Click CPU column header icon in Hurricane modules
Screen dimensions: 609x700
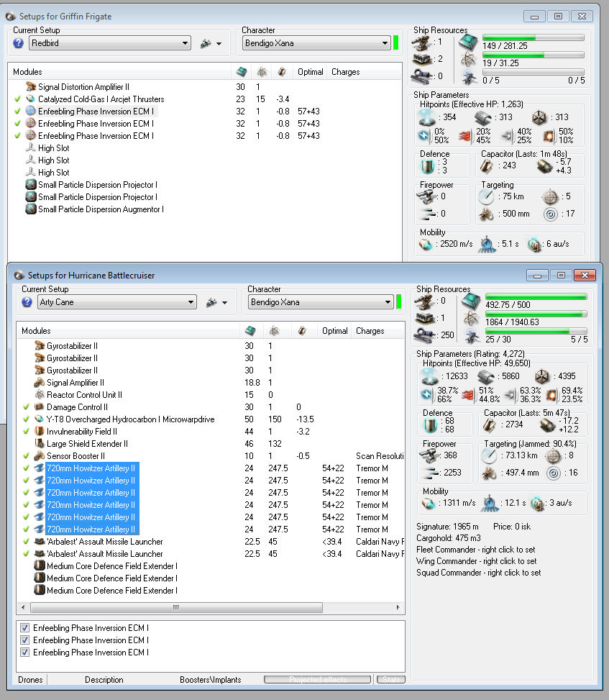[x=250, y=330]
